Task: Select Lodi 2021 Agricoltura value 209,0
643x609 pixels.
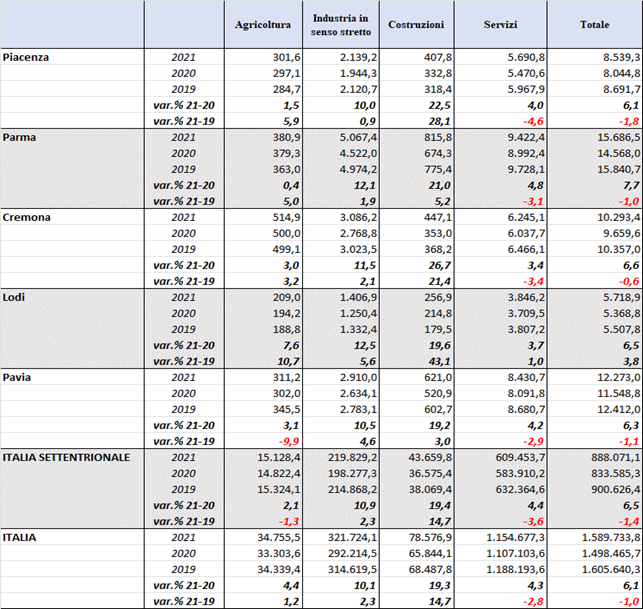Action: tap(287, 297)
